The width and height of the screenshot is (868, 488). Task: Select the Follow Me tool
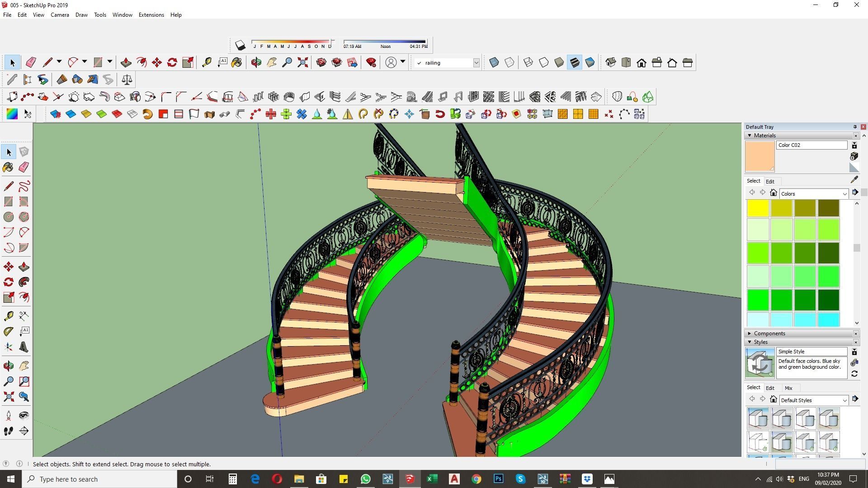[142, 62]
